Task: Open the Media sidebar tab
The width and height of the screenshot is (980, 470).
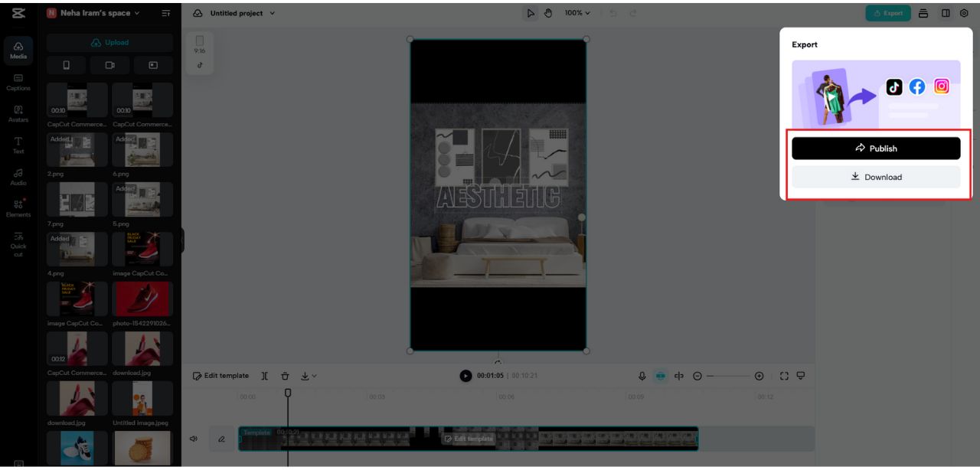Action: 18,51
